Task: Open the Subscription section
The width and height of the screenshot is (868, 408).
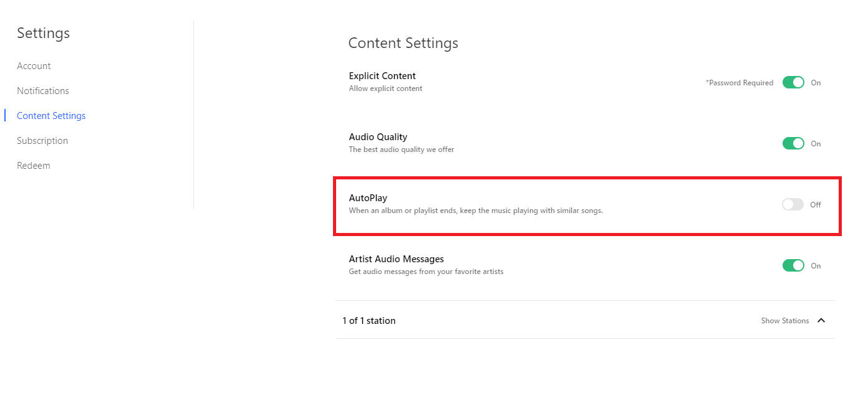Action: pyautogui.click(x=42, y=141)
